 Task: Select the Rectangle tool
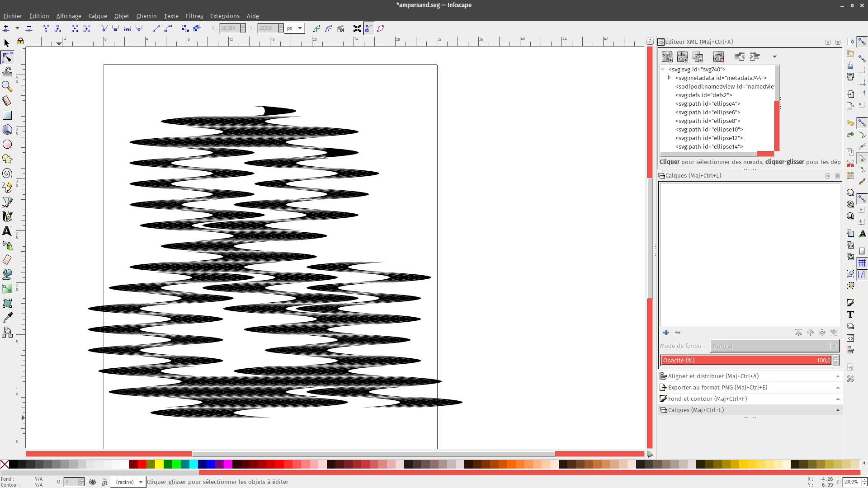click(7, 115)
